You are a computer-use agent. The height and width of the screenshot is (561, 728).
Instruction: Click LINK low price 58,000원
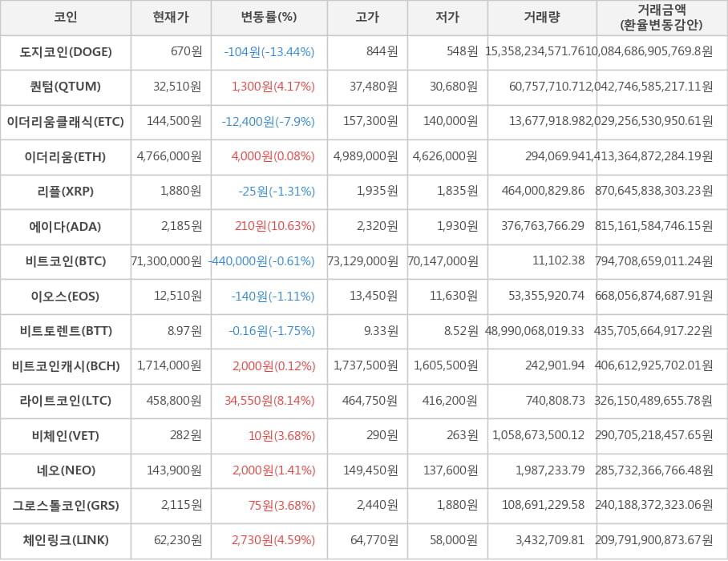pyautogui.click(x=454, y=539)
